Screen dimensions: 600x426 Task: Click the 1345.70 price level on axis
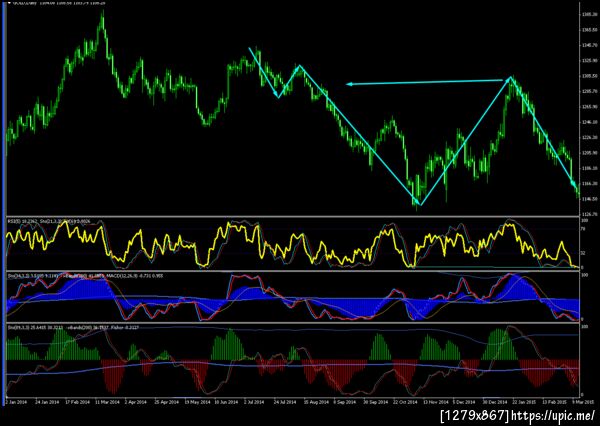click(x=588, y=45)
